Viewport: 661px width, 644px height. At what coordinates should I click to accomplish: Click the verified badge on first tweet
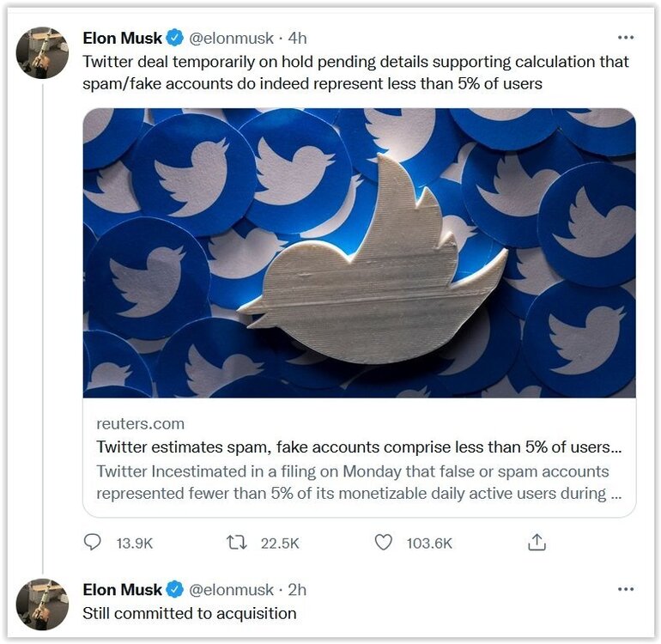(174, 38)
